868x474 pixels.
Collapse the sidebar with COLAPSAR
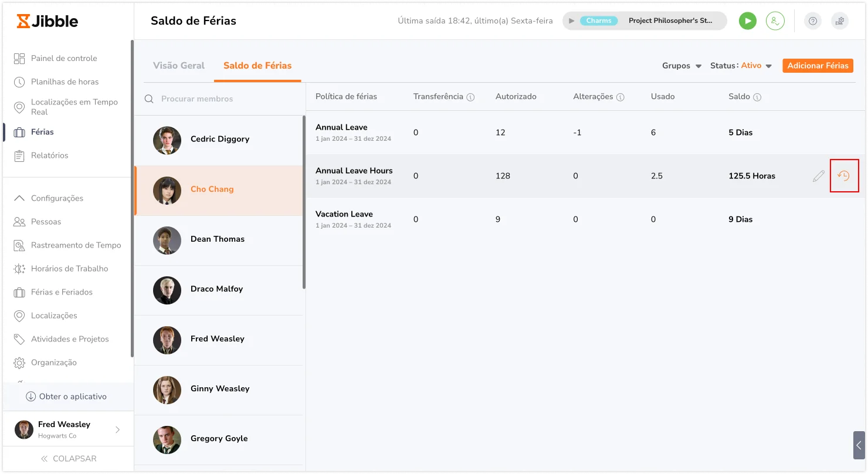[68, 459]
